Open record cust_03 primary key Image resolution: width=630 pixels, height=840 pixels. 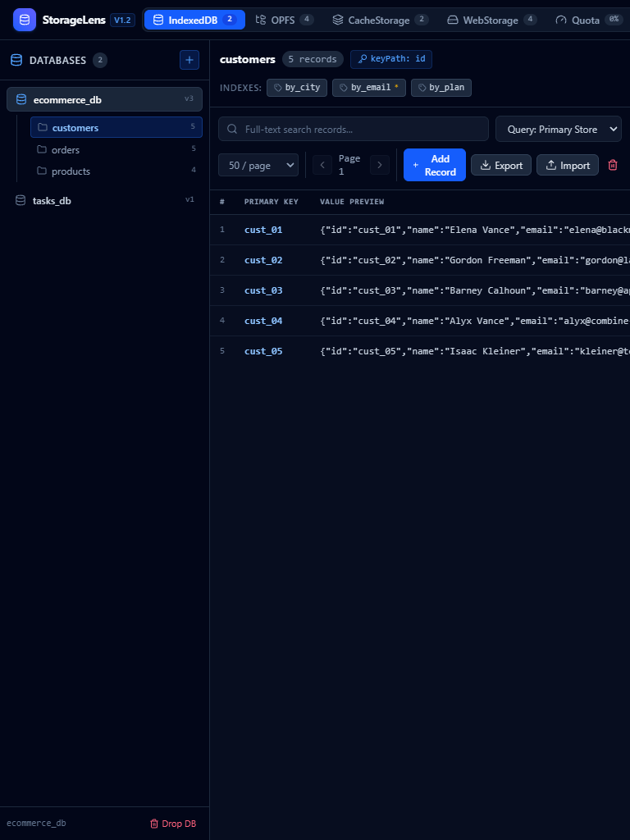point(263,290)
